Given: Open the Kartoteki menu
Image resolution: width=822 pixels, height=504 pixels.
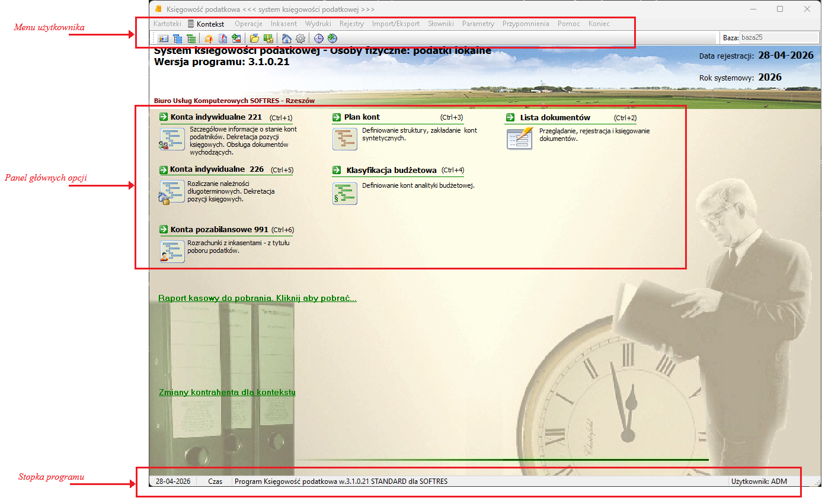Looking at the screenshot, I should point(167,24).
